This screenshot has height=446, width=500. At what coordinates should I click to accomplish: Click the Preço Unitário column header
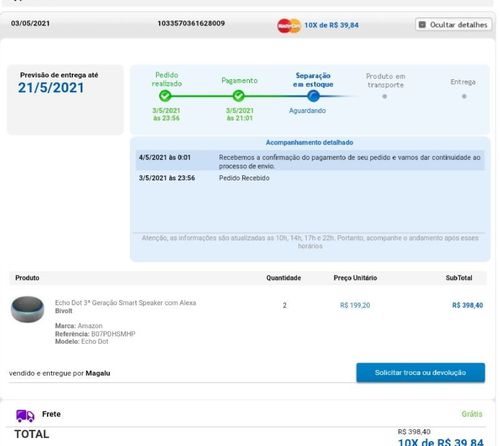coord(355,278)
